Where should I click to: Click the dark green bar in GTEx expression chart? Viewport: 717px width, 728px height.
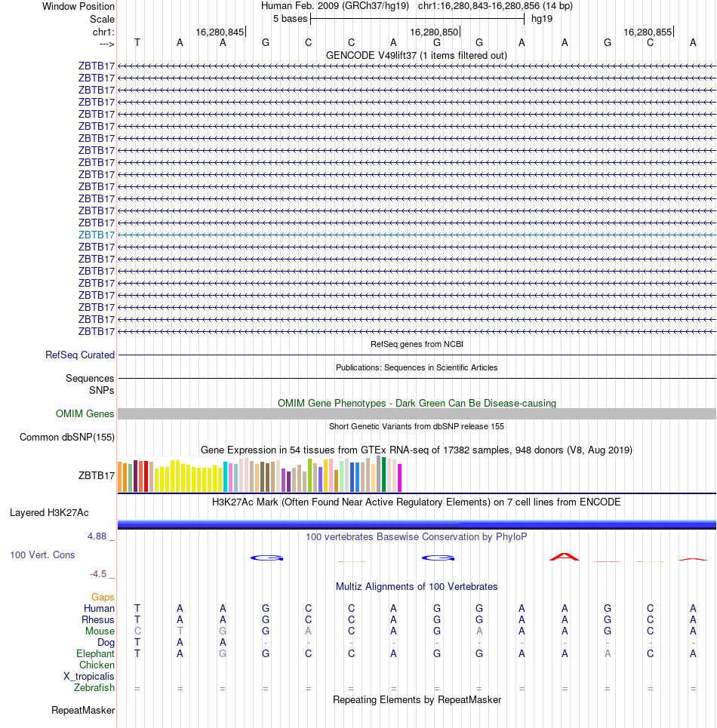click(383, 475)
